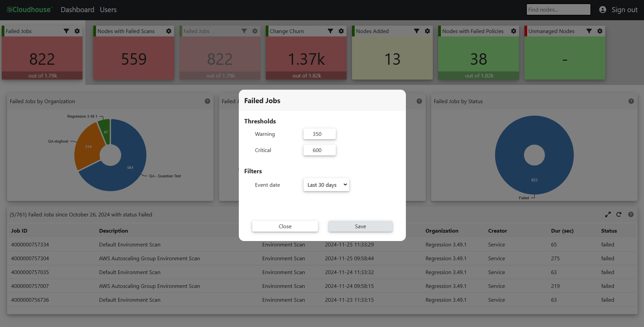This screenshot has width=644, height=327.
Task: Click the 219 duration cell
Action: pyautogui.click(x=555, y=286)
